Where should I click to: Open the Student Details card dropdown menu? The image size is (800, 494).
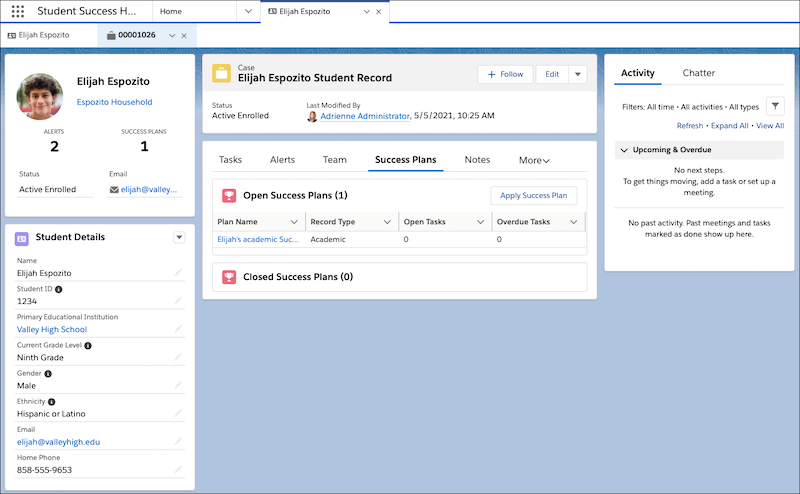[x=179, y=237]
